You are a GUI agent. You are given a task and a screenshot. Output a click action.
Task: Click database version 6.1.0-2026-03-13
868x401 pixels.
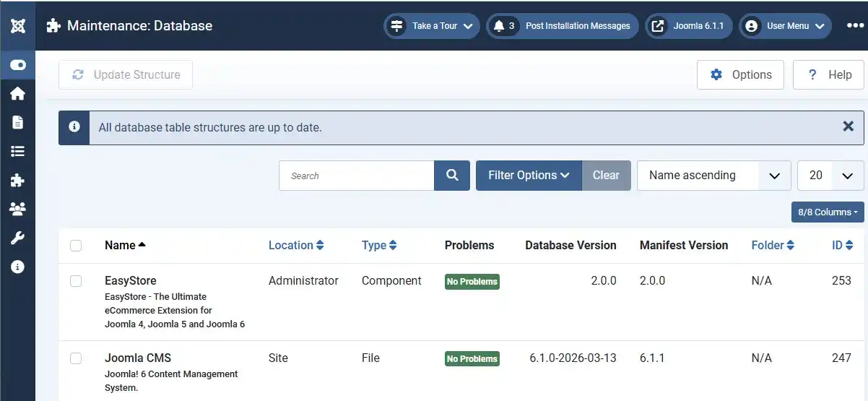(573, 358)
